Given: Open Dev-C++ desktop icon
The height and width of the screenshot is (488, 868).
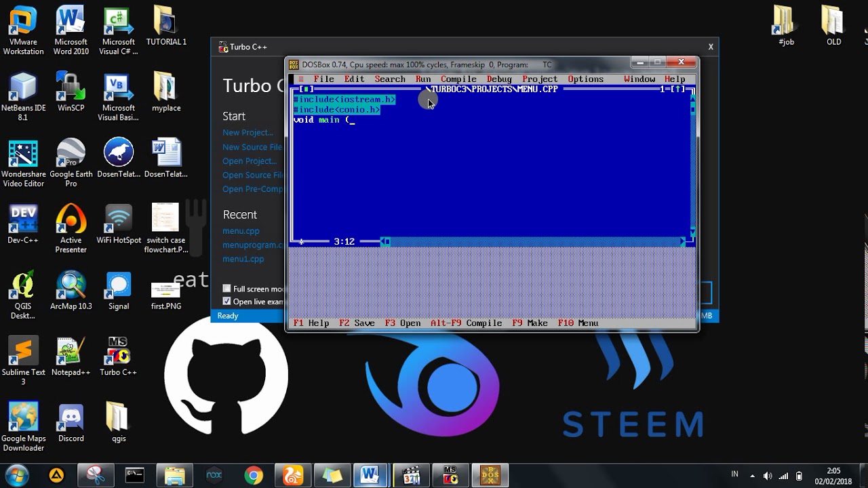Looking at the screenshot, I should pyautogui.click(x=23, y=225).
